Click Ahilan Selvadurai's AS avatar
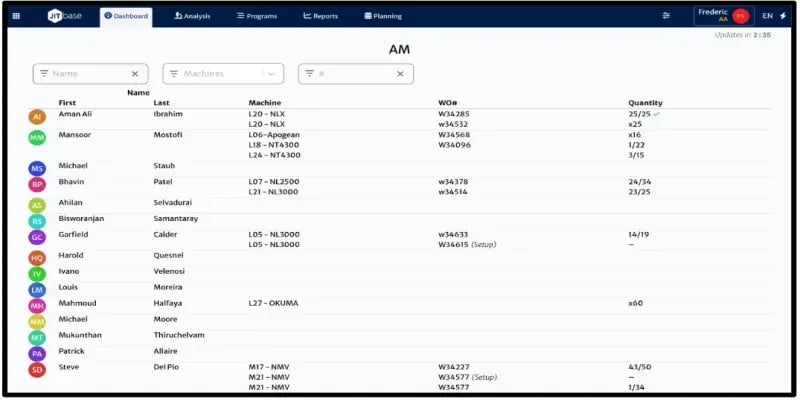 tap(37, 206)
